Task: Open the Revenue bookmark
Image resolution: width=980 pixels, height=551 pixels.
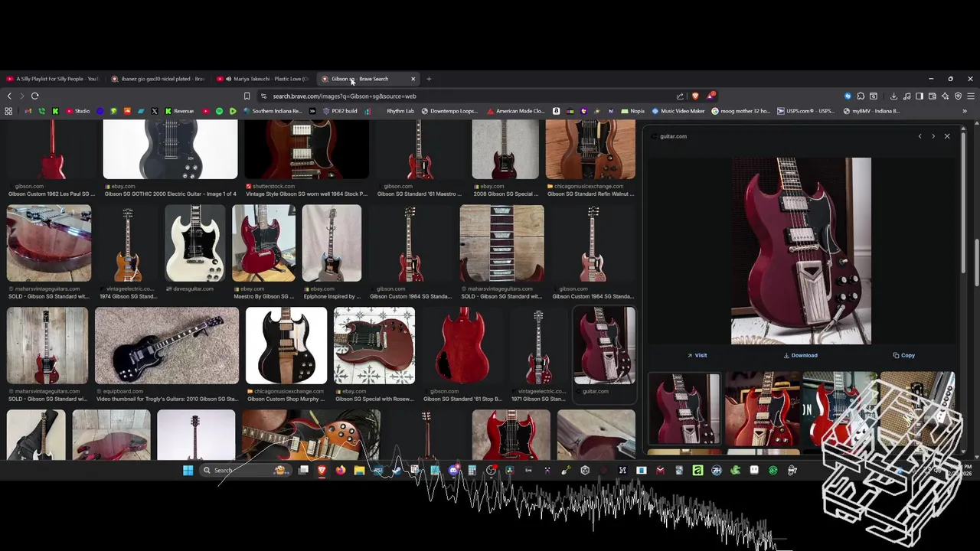Action: [179, 111]
